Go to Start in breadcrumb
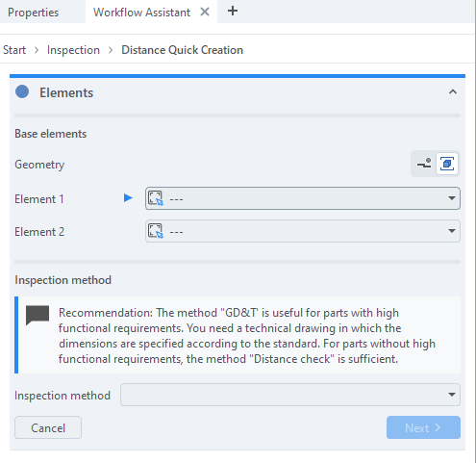The width and height of the screenshot is (476, 463). pos(14,50)
